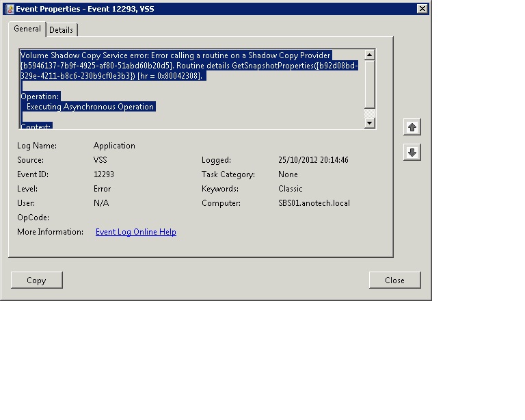Image resolution: width=525 pixels, height=420 pixels.
Task: Open the Event Log Online Help link
Action: [135, 232]
